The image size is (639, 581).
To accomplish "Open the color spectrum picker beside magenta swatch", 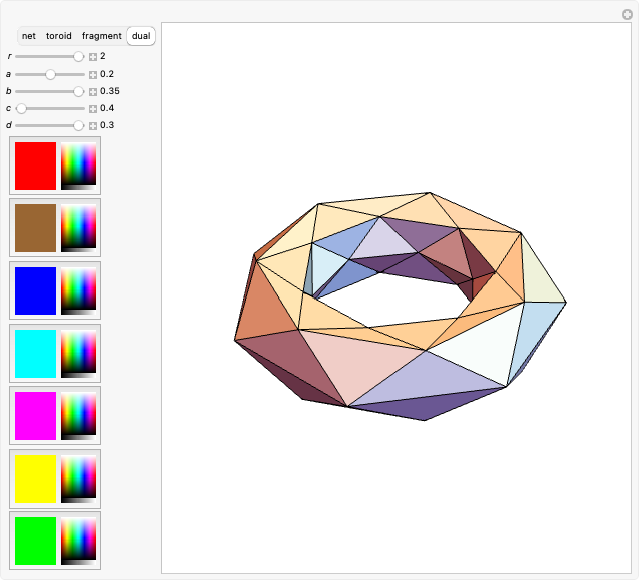I will tap(78, 415).
